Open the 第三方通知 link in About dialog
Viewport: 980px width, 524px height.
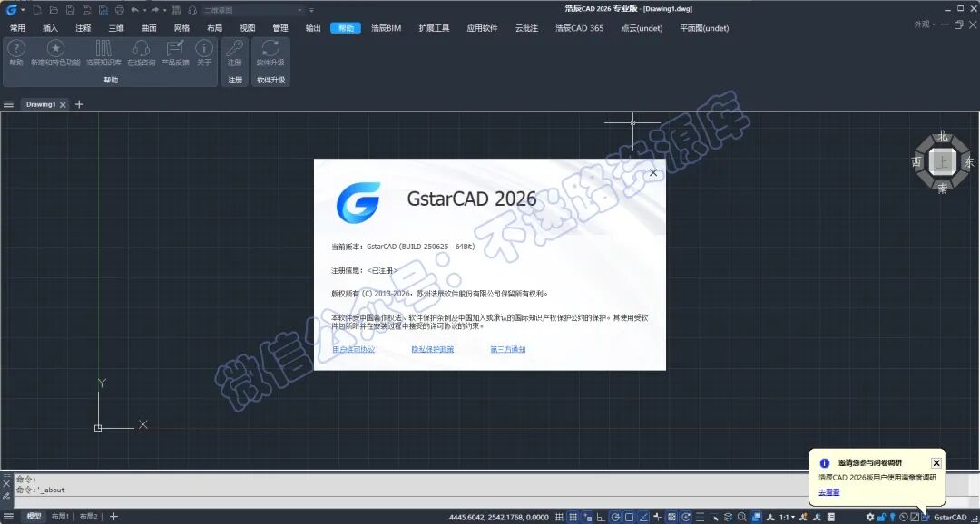click(508, 349)
